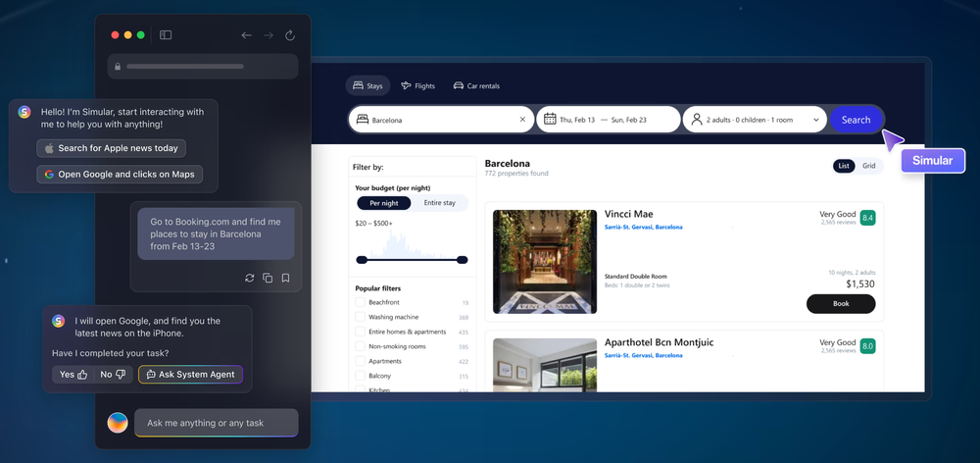This screenshot has height=463, width=980.
Task: Check Entire homes & apartments filter
Action: pos(360,332)
